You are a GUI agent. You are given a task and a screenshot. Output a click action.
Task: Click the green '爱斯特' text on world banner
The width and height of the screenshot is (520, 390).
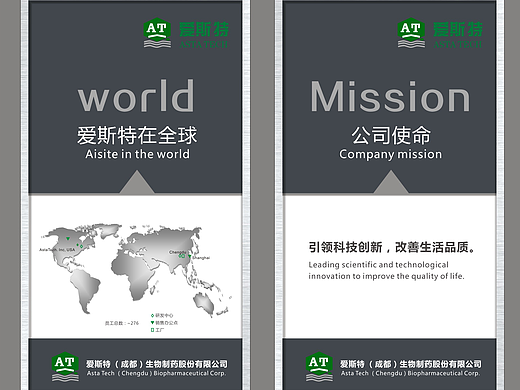tap(204, 29)
